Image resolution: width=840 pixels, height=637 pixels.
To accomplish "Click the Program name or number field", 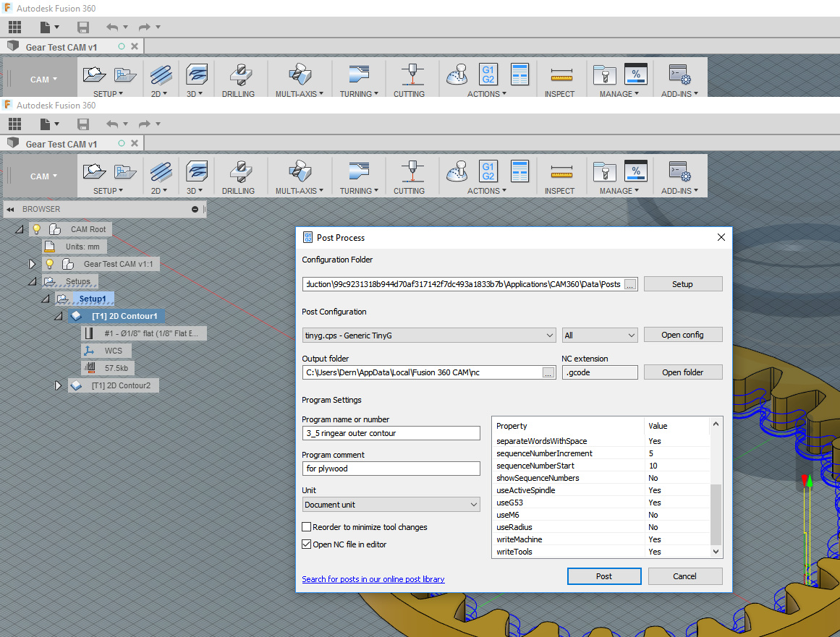I will tap(391, 433).
